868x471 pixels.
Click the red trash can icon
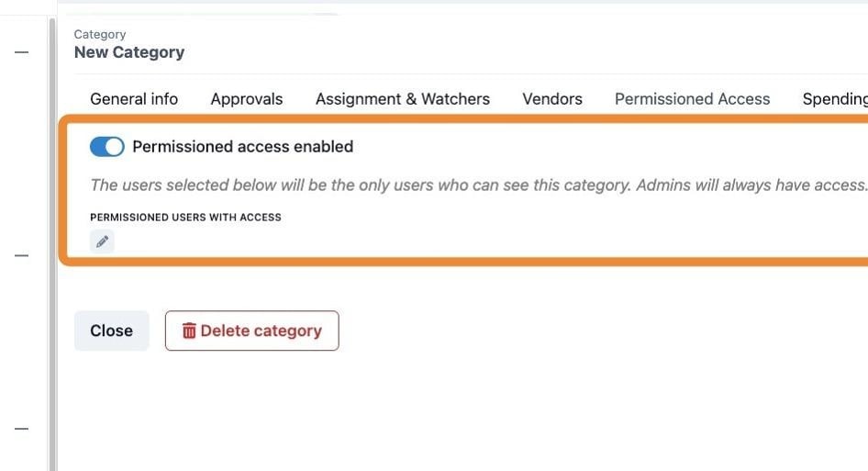189,331
